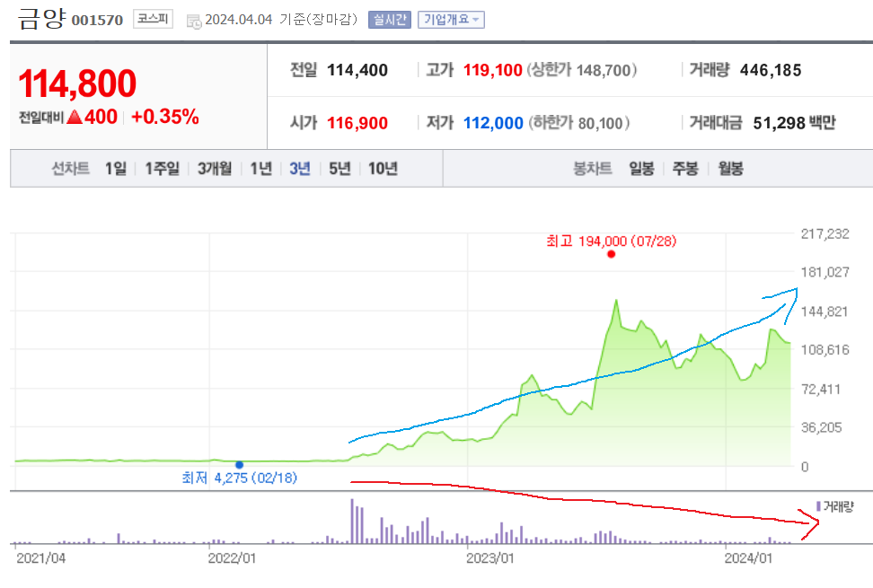Click the 108,616 y-axis label
Screen dimensions: 873x588
point(825,350)
